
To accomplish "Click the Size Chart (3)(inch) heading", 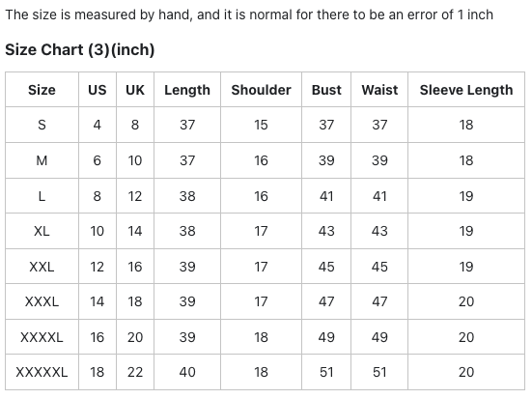I will (x=80, y=49).
